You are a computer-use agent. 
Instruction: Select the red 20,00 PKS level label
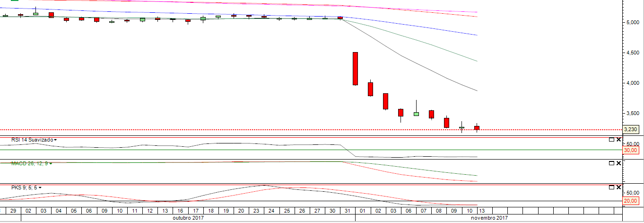(631, 201)
